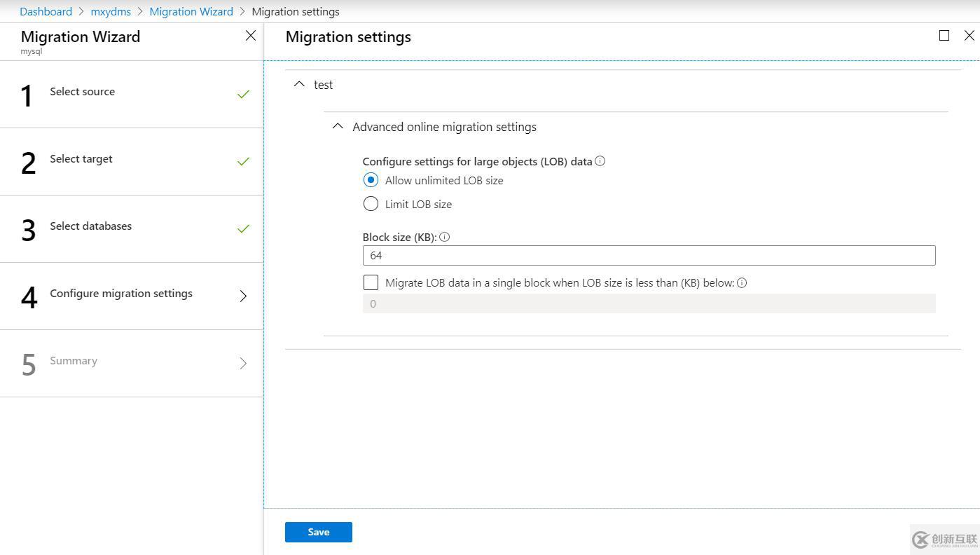Navigate to Dashboard via breadcrumb link
Viewport: 980px width, 555px height.
(x=46, y=11)
